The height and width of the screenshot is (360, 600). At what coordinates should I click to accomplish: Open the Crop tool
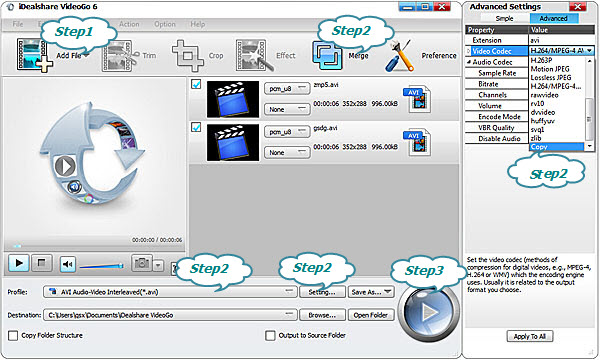[197, 56]
